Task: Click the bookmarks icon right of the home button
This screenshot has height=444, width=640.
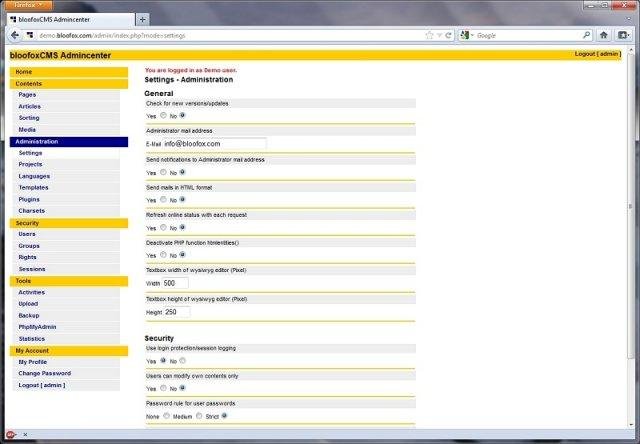Action: tap(624, 34)
